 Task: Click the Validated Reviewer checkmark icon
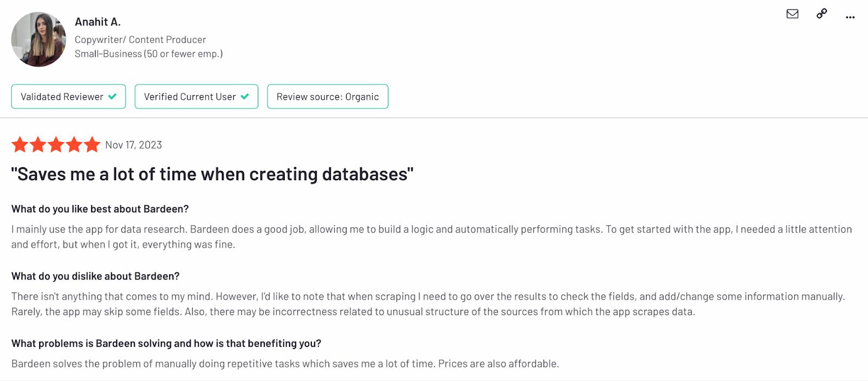[112, 97]
